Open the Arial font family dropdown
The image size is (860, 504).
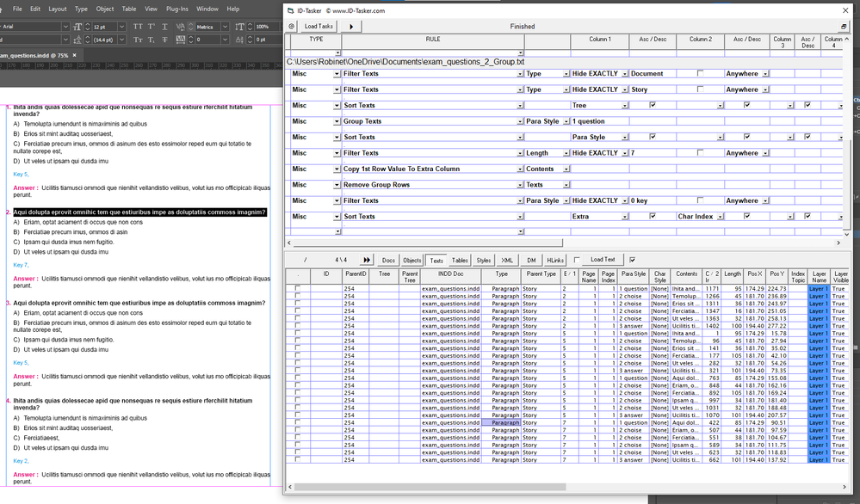pyautogui.click(x=65, y=27)
